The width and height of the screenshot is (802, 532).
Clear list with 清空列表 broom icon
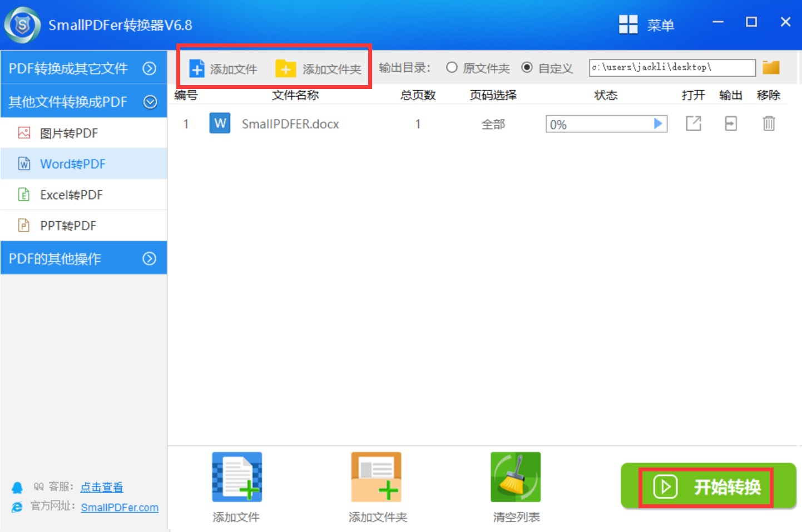(516, 477)
